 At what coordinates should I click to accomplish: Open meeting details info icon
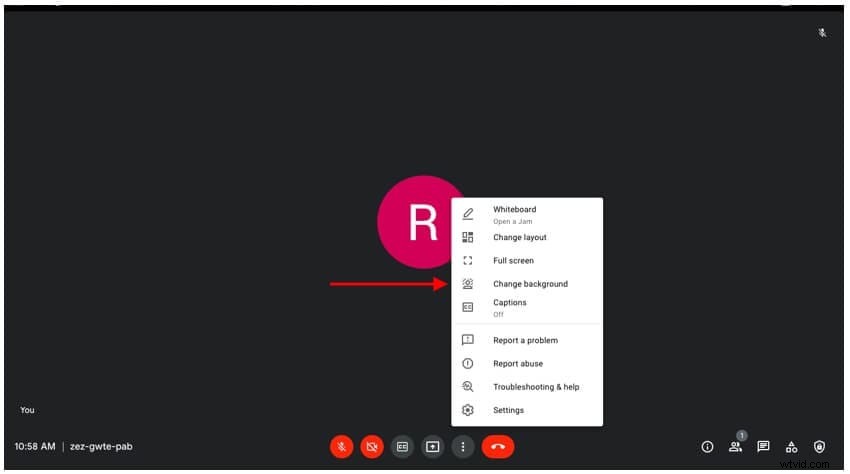click(707, 447)
